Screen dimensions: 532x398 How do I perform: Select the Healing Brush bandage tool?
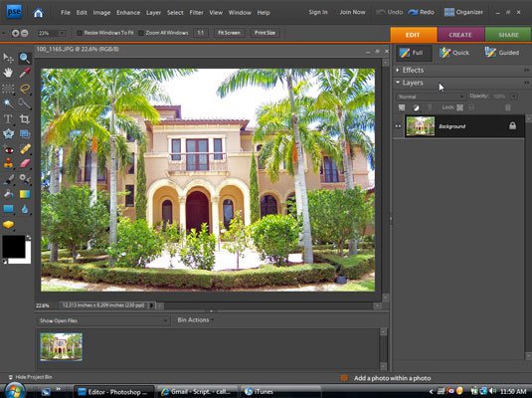tap(25, 148)
